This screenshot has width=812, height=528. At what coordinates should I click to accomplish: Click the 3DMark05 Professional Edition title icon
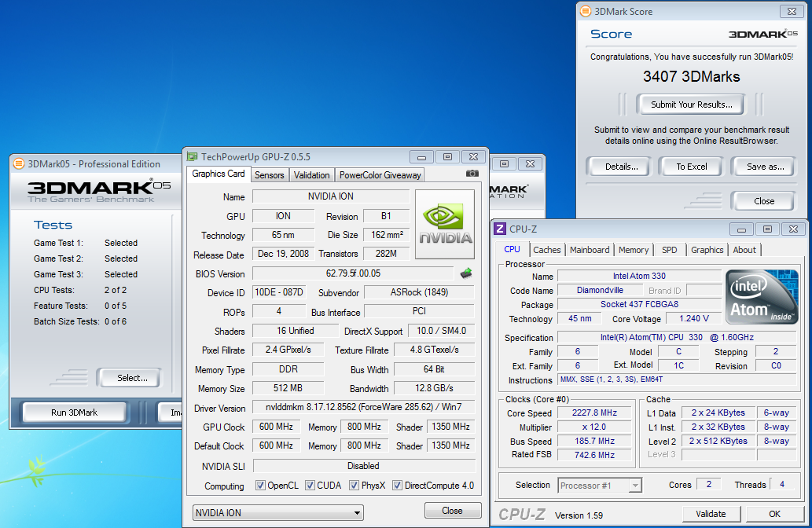(x=19, y=163)
